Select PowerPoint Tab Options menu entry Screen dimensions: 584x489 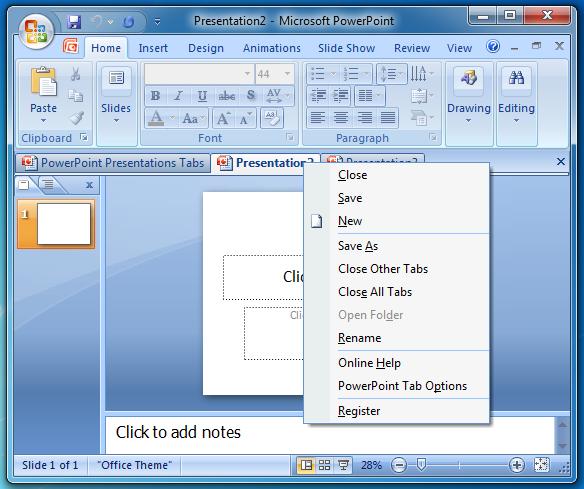[x=402, y=385]
